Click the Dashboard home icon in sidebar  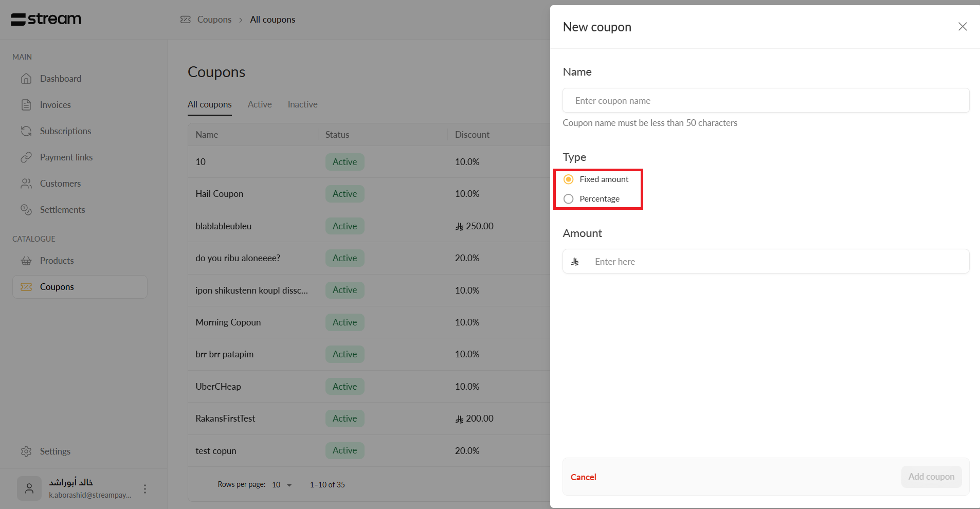tap(26, 79)
